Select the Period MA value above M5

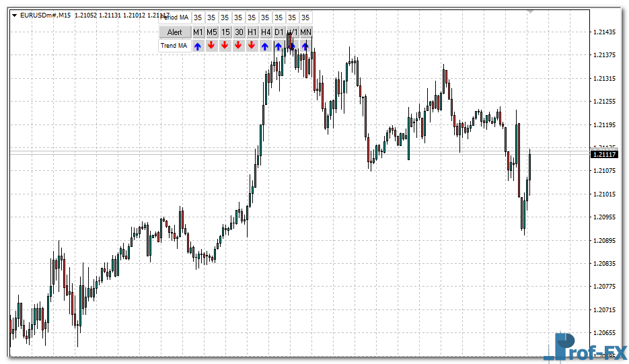(x=211, y=18)
